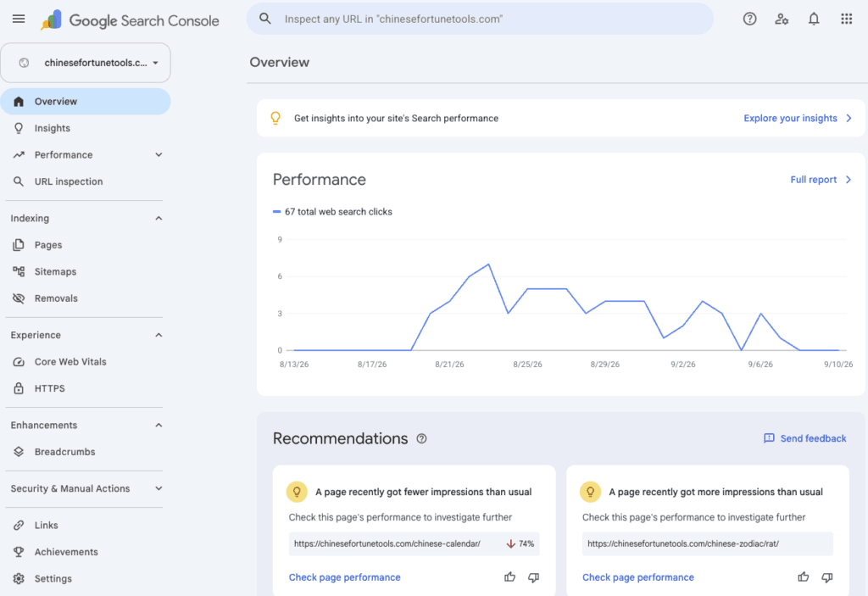Click the Performance card heading

(320, 180)
